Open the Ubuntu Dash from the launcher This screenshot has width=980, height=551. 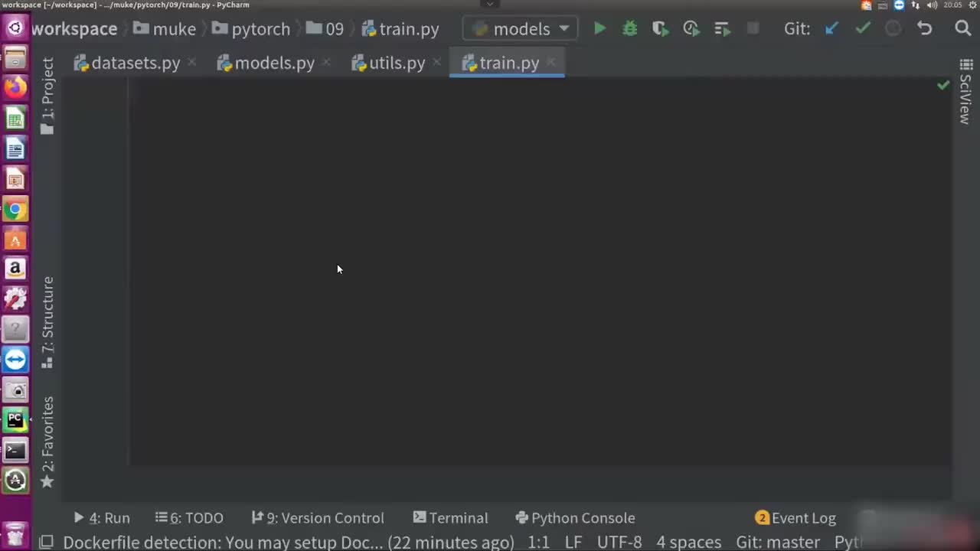15,28
